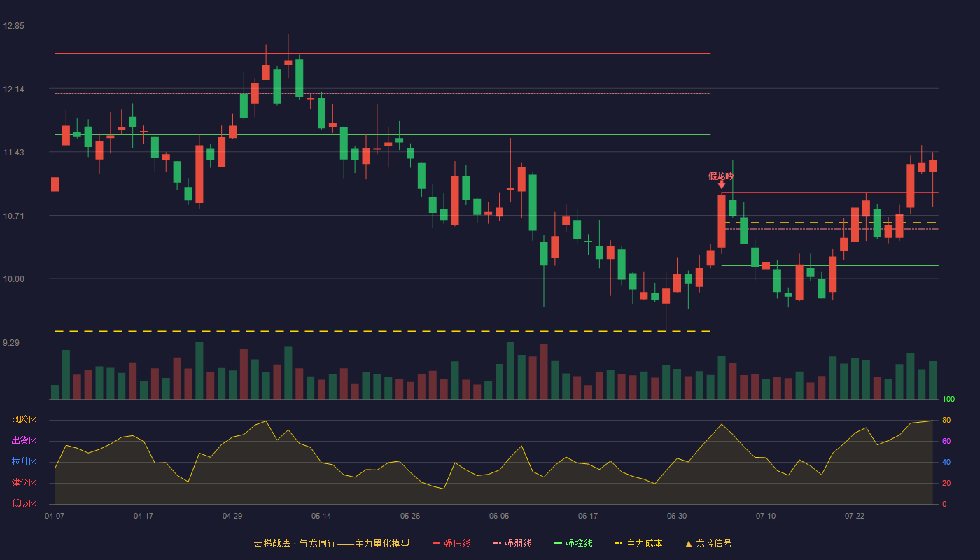Click the 04-07 date label
Viewport: 980px width, 560px height.
coord(55,516)
